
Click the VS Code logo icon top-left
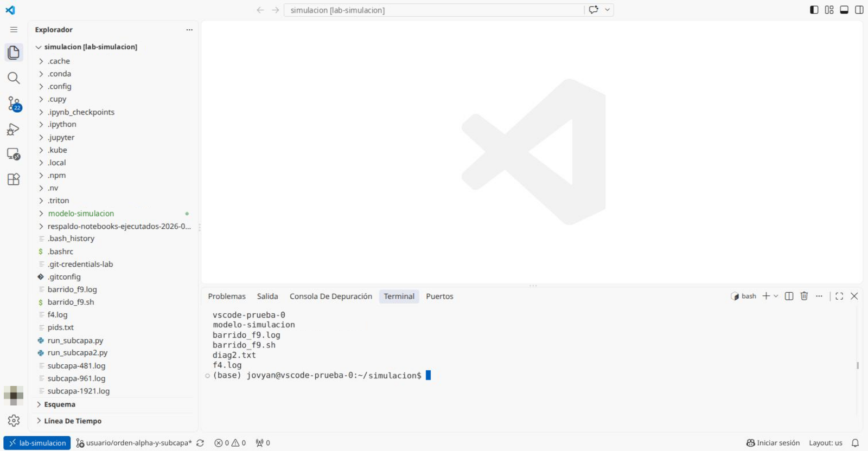[10, 10]
